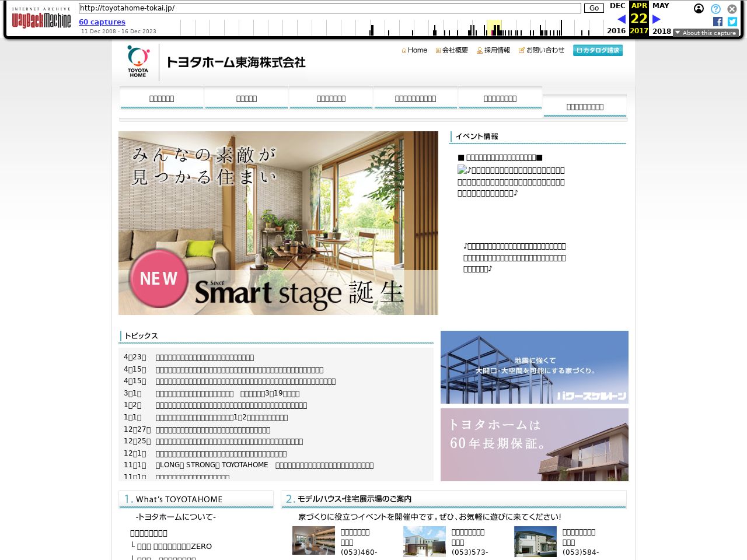Screen dimensions: 747x560
Task: Open the 60 captures link
Action: pyautogui.click(x=102, y=22)
